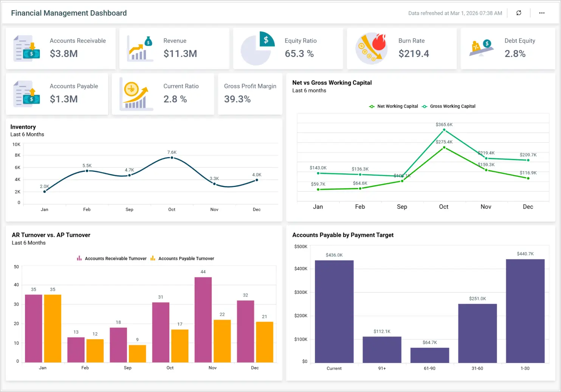Click the 1-30 payment target bar

pos(525,311)
